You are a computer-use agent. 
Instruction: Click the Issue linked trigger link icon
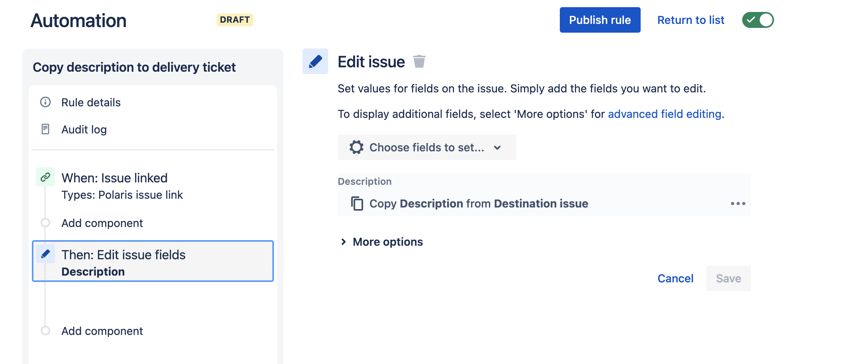45,178
